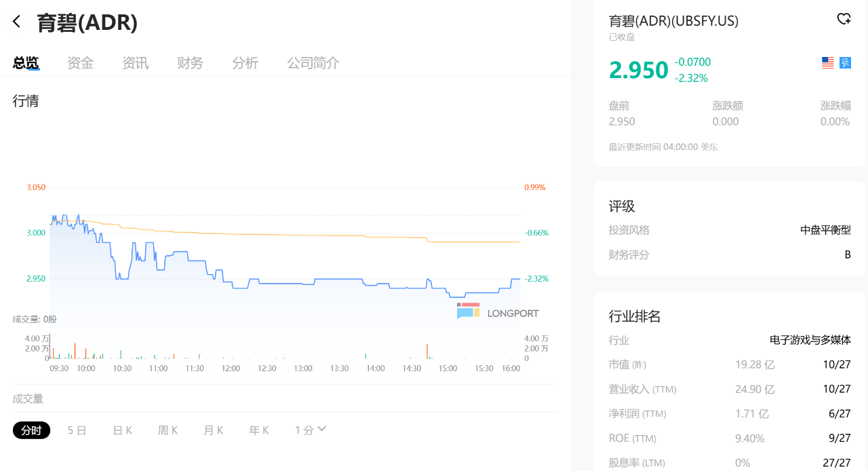Click the 1.71 亿 net profit value
The width and height of the screenshot is (868, 471).
coord(752,414)
